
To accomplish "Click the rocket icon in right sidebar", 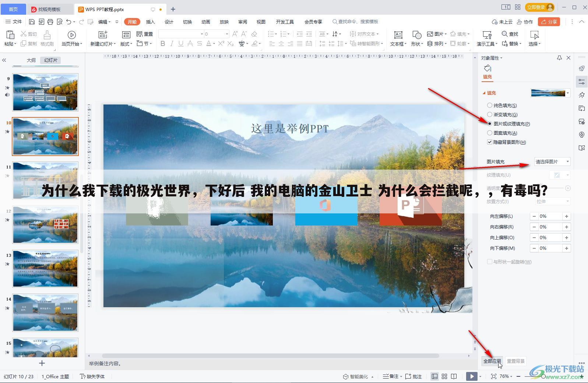I will (x=582, y=68).
